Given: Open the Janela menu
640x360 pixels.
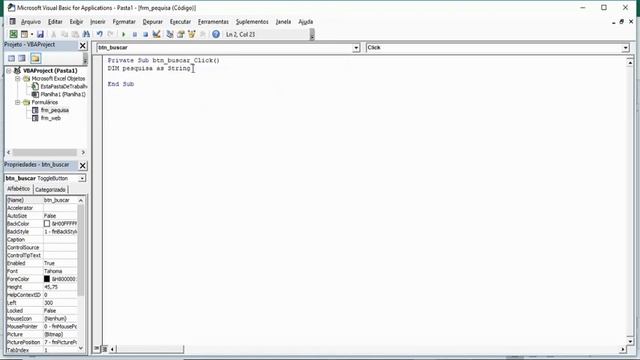Looking at the screenshot, I should point(283,22).
